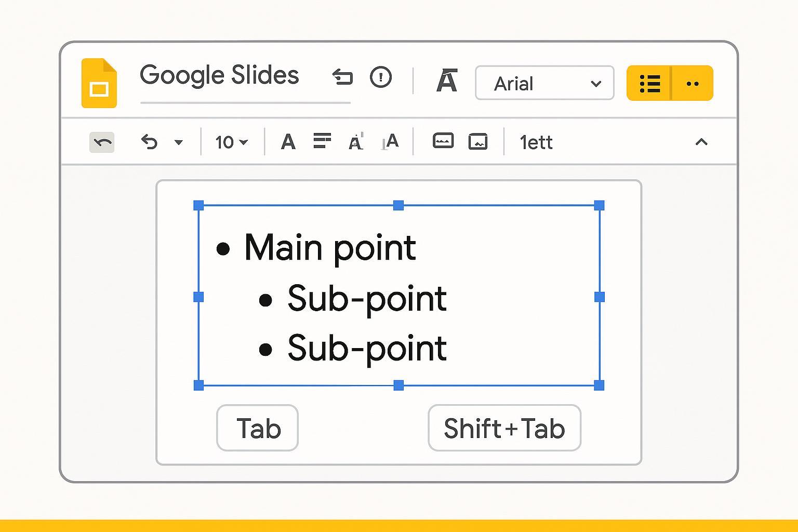Click the text alignment lines icon

pyautogui.click(x=322, y=141)
